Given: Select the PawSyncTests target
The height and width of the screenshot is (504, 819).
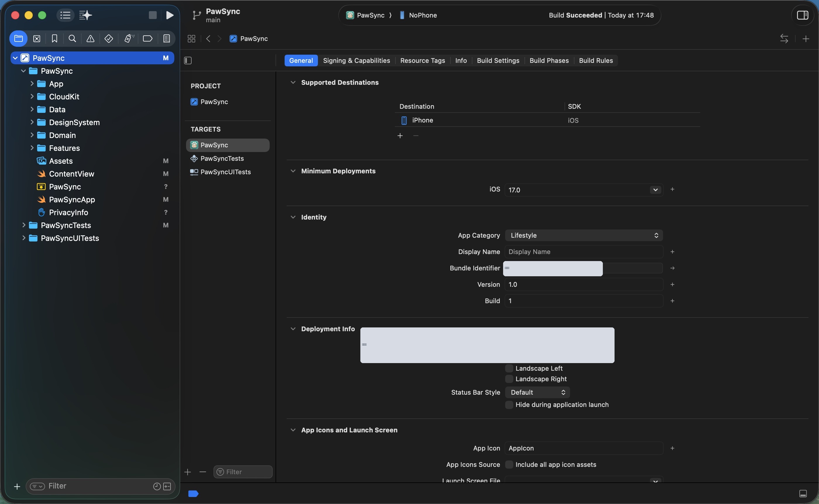Looking at the screenshot, I should [x=228, y=159].
